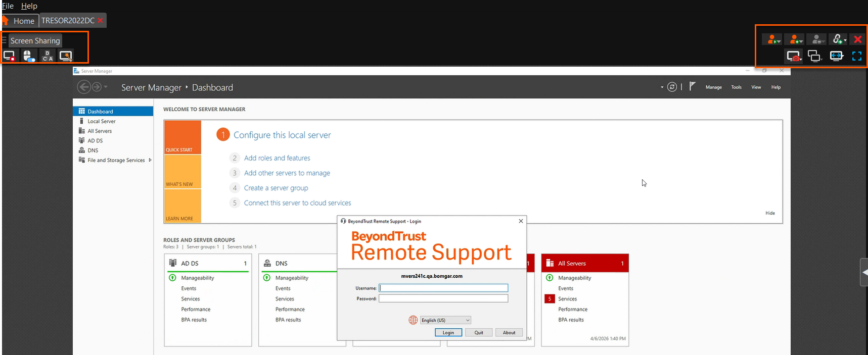End the session with the large red X

pyautogui.click(x=857, y=39)
